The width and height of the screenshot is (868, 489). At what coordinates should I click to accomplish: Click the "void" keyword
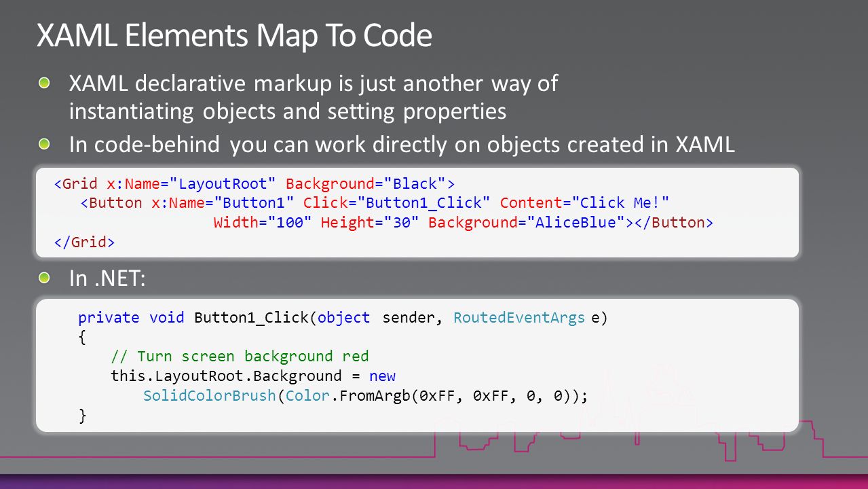pyautogui.click(x=167, y=317)
